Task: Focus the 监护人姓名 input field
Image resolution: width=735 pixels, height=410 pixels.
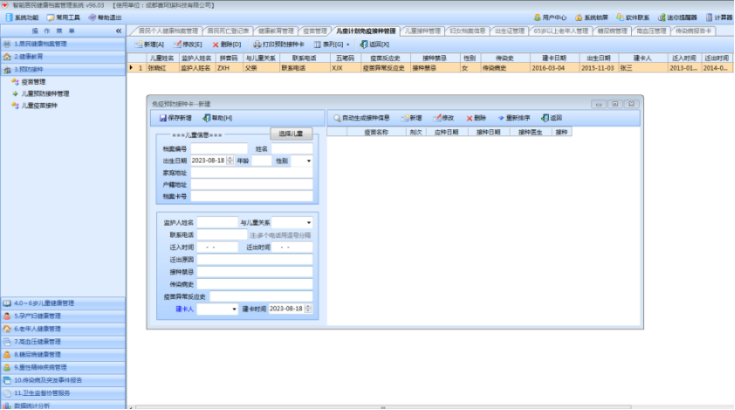Action: click(218, 223)
